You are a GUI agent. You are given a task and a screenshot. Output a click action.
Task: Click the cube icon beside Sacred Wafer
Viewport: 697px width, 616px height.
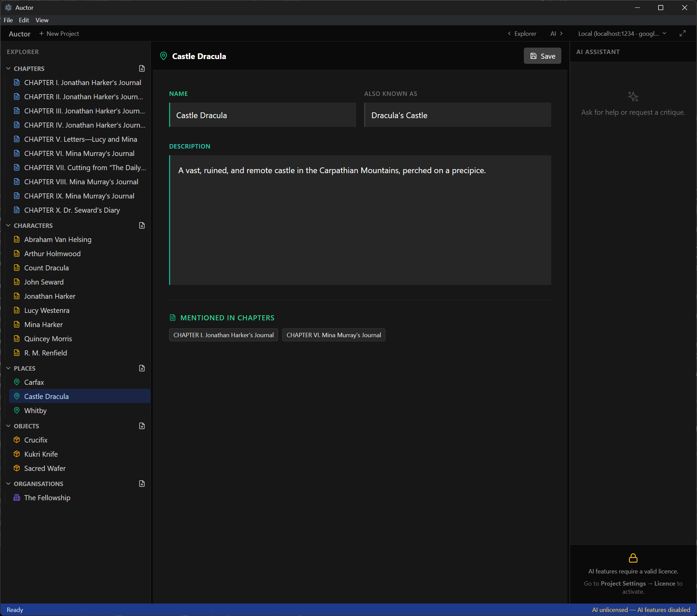pyautogui.click(x=16, y=468)
